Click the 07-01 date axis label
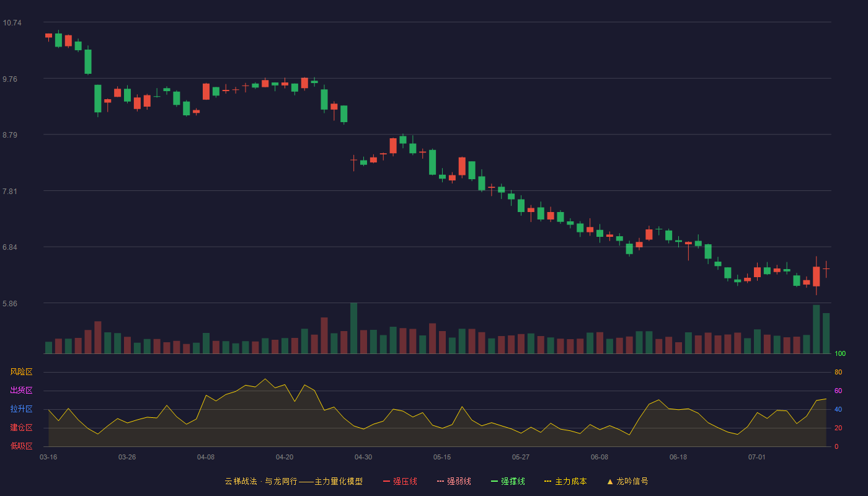 pyautogui.click(x=757, y=457)
